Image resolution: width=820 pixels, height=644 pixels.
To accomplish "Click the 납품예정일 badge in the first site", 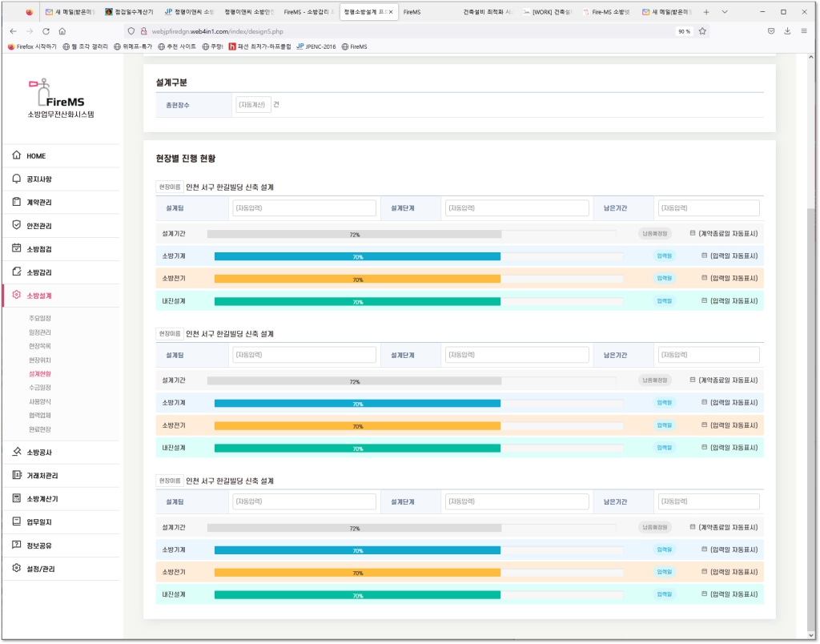I will tap(654, 234).
